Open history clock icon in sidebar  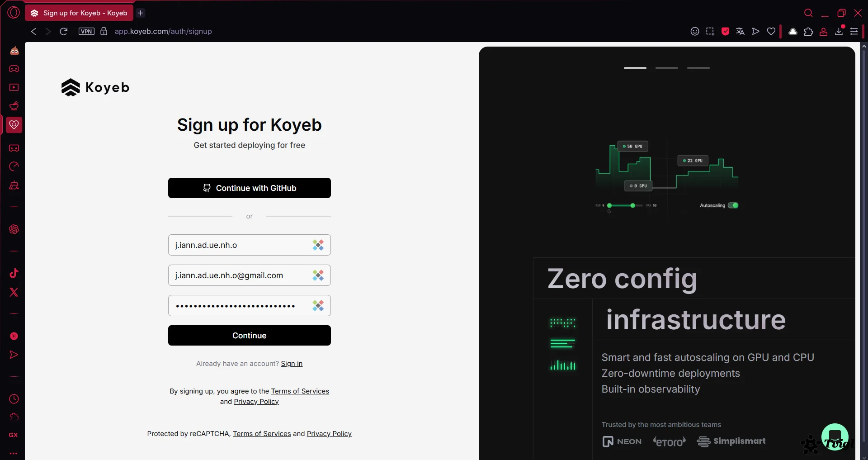[14, 399]
